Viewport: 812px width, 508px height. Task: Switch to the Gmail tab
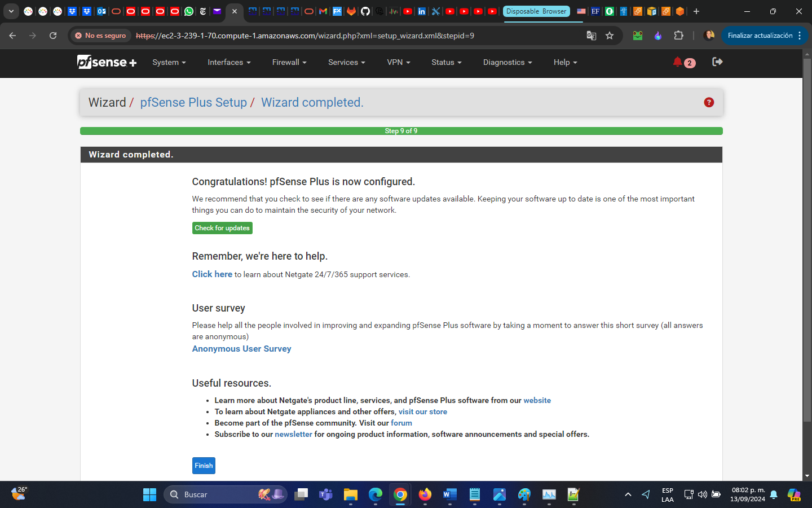pyautogui.click(x=323, y=11)
